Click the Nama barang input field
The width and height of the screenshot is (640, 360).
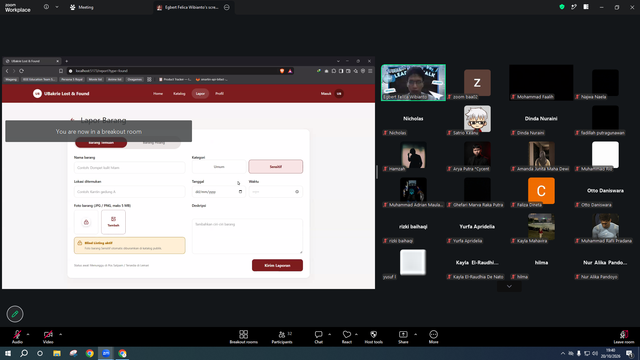129,167
